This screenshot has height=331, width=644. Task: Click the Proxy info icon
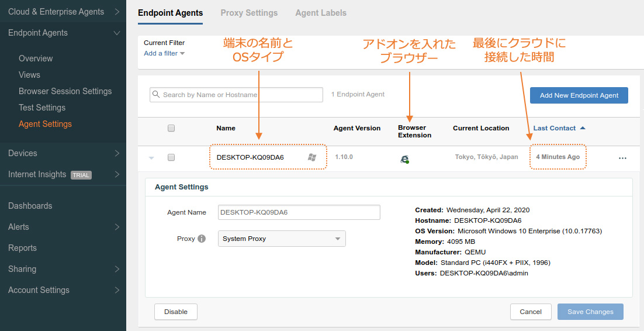[202, 239]
